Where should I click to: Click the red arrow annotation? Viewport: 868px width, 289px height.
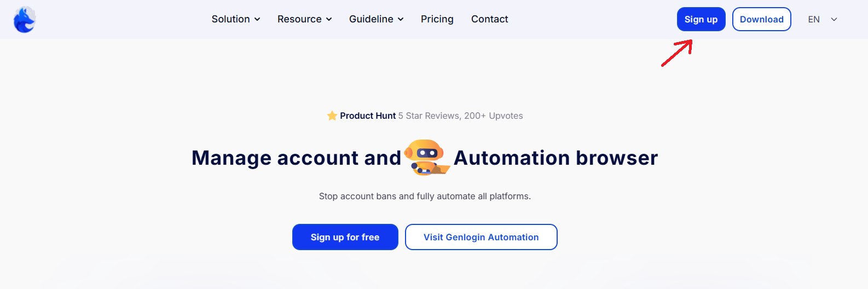click(677, 54)
